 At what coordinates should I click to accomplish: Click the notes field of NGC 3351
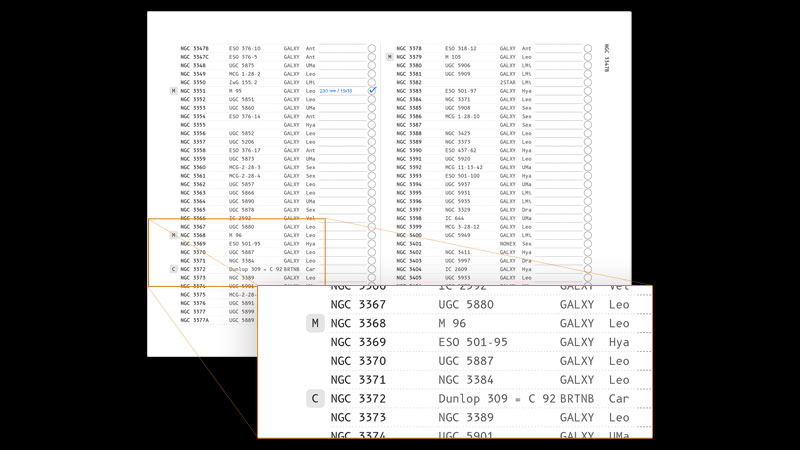click(x=341, y=91)
